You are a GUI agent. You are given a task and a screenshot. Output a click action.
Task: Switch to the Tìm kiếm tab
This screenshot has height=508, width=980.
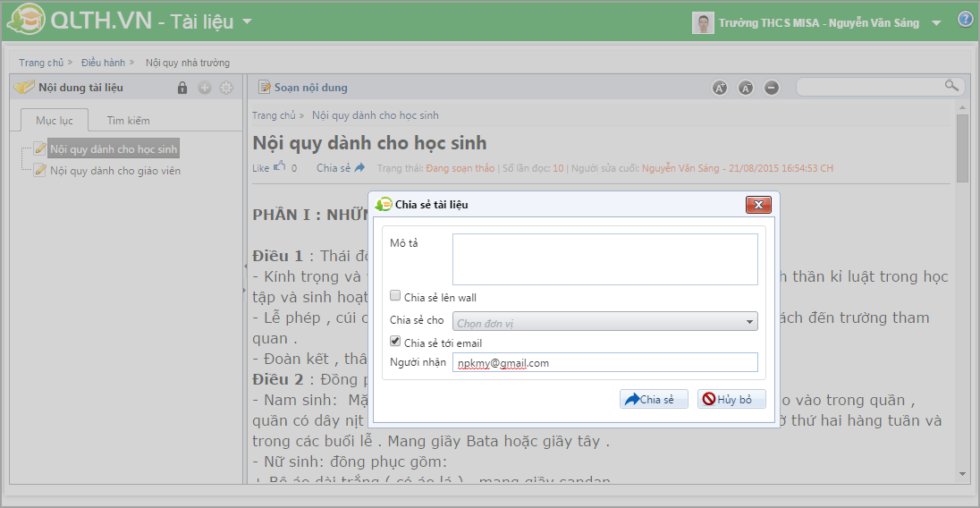tap(129, 120)
